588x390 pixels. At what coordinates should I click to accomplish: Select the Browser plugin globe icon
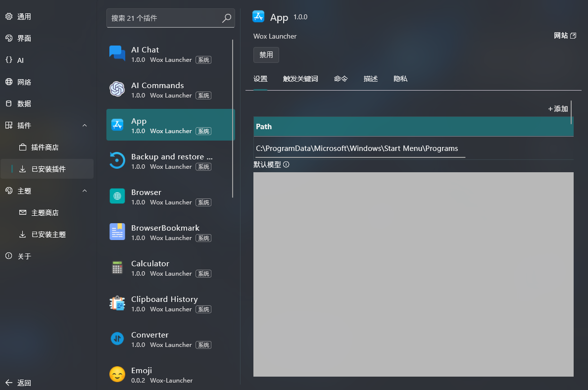coord(117,196)
